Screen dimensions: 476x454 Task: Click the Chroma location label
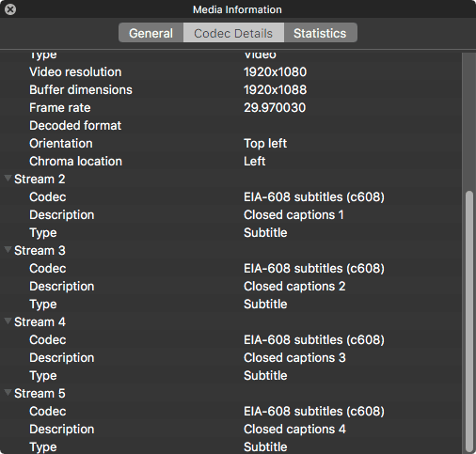click(x=75, y=162)
